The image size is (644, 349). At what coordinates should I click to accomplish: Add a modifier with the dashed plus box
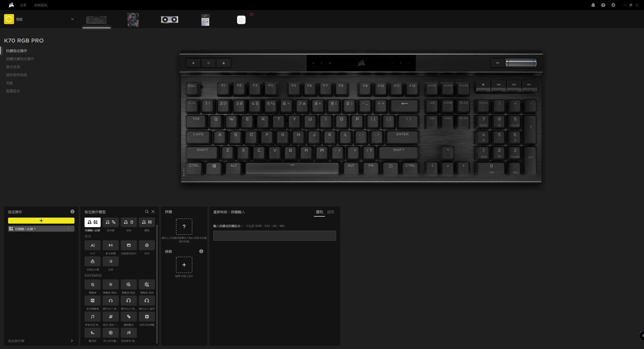click(184, 265)
